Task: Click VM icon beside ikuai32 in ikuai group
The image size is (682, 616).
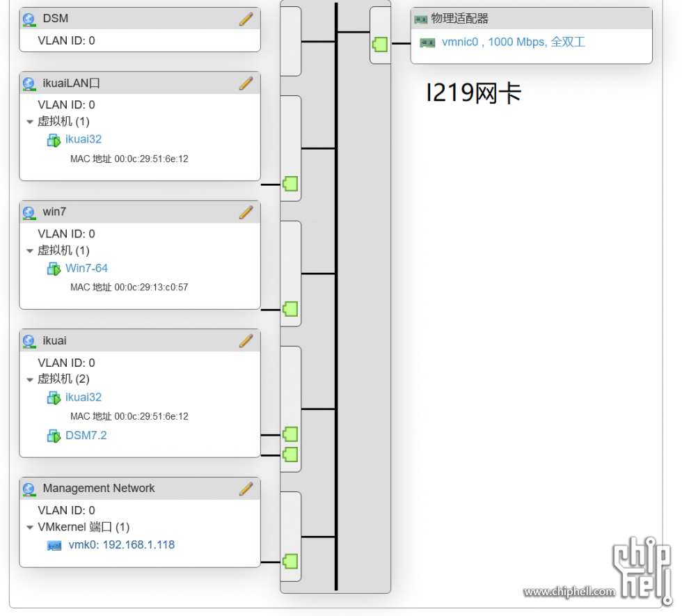Action: pos(54,398)
